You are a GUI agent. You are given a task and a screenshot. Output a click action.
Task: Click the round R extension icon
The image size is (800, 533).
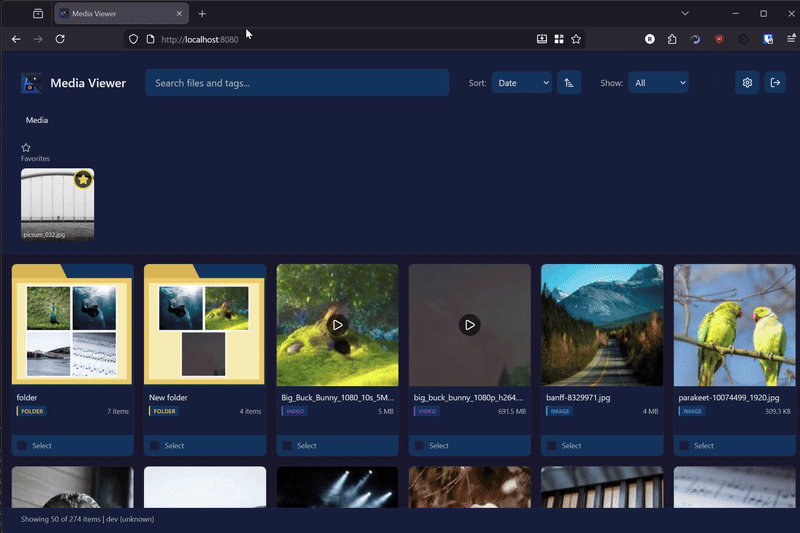[649, 39]
